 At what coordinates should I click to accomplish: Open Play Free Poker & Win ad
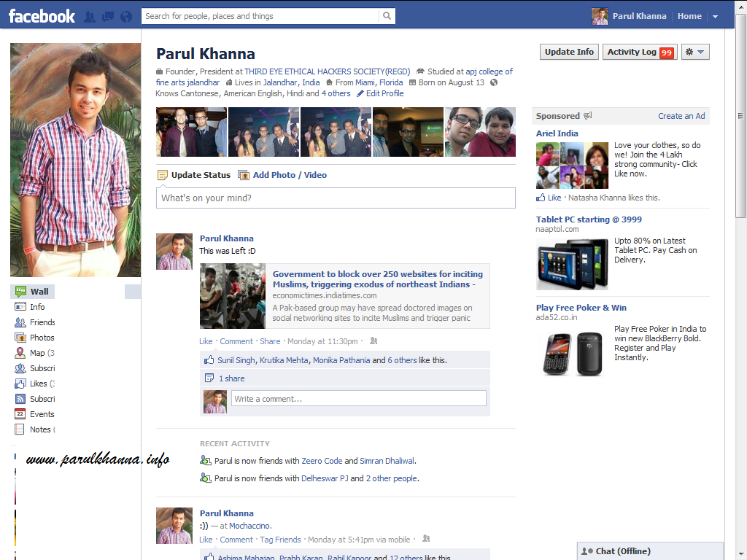[581, 308]
